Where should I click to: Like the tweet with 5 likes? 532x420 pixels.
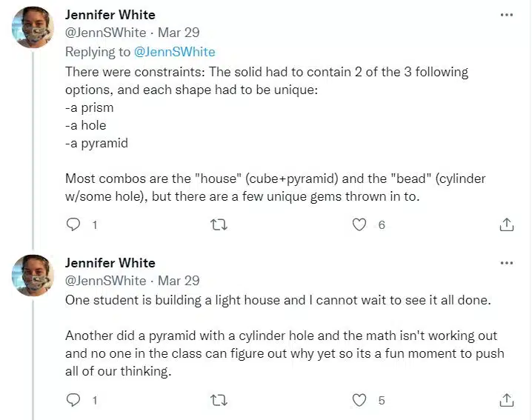coord(359,400)
